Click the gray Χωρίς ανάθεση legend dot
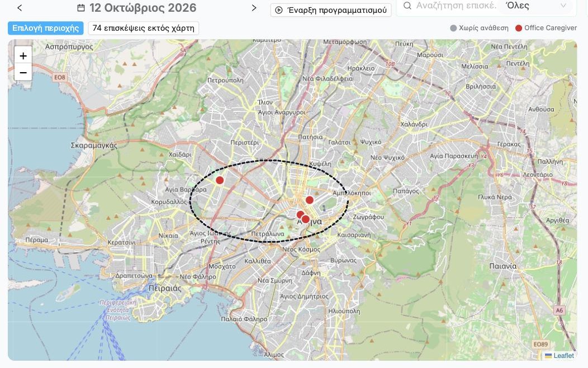Viewport: 588px width, 368px height. pos(453,28)
